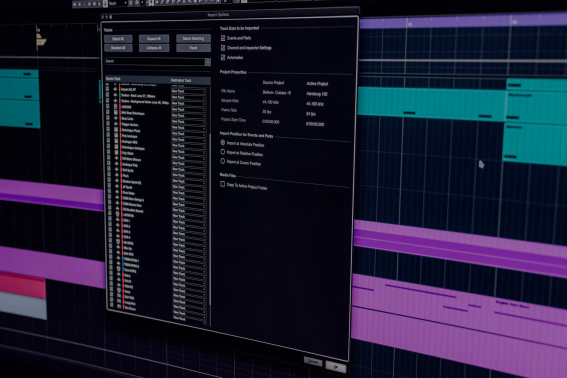Click the Reset button in Tracks section
Image resolution: width=567 pixels, height=378 pixels.
pyautogui.click(x=193, y=48)
